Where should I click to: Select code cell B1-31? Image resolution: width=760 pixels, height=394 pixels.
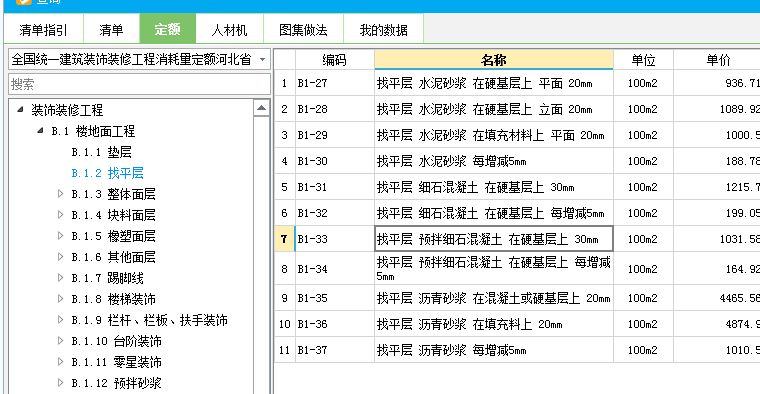point(334,187)
